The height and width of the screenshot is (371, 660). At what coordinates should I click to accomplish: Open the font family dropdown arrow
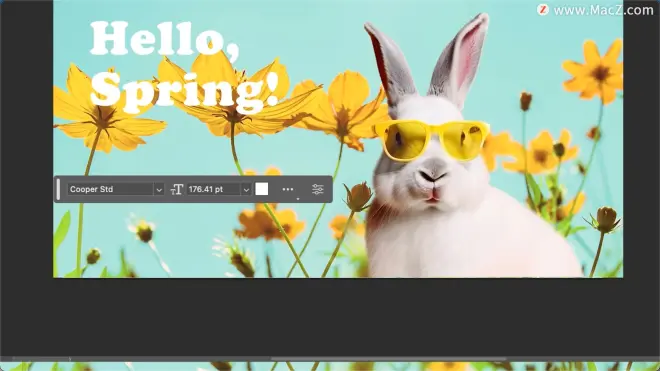[x=159, y=190]
